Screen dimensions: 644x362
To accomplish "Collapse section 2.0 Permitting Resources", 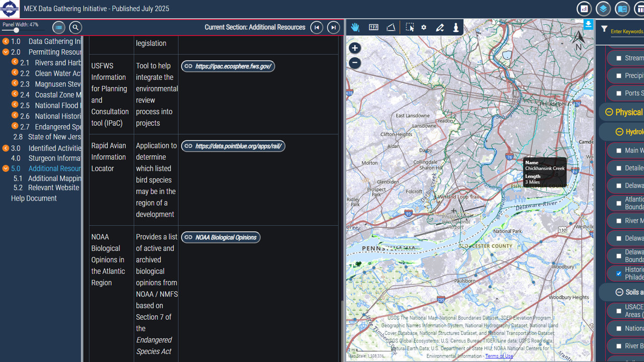I will (x=6, y=52).
